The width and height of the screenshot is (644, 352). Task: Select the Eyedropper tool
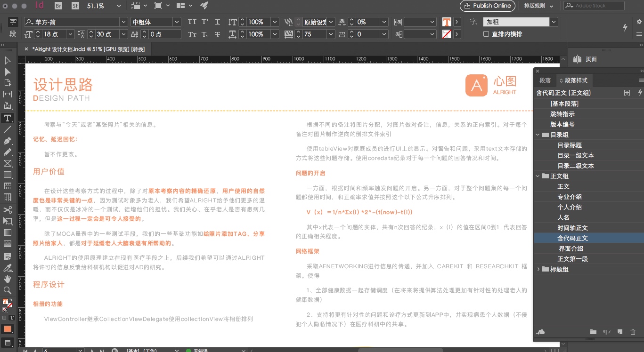(x=8, y=268)
